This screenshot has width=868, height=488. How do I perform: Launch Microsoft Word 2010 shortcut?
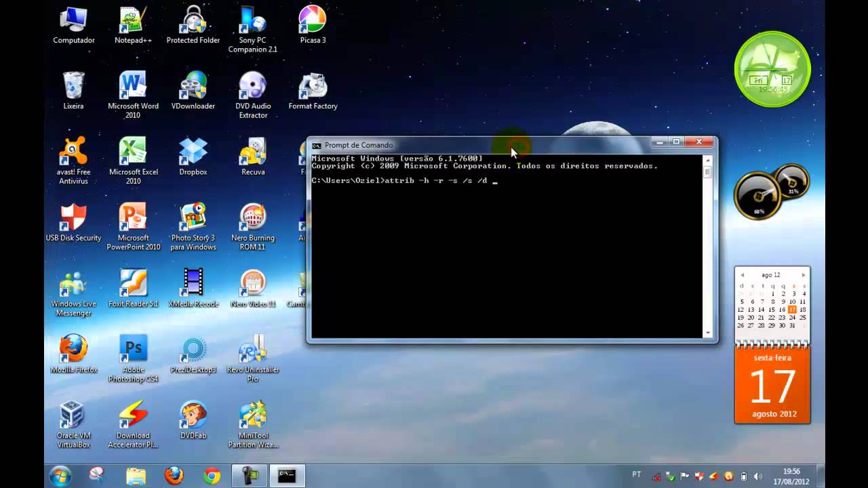(133, 96)
